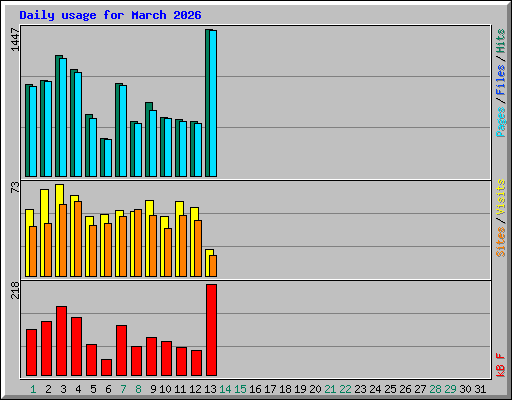
Task: Click day 1 on the x-axis
Action: (x=33, y=389)
